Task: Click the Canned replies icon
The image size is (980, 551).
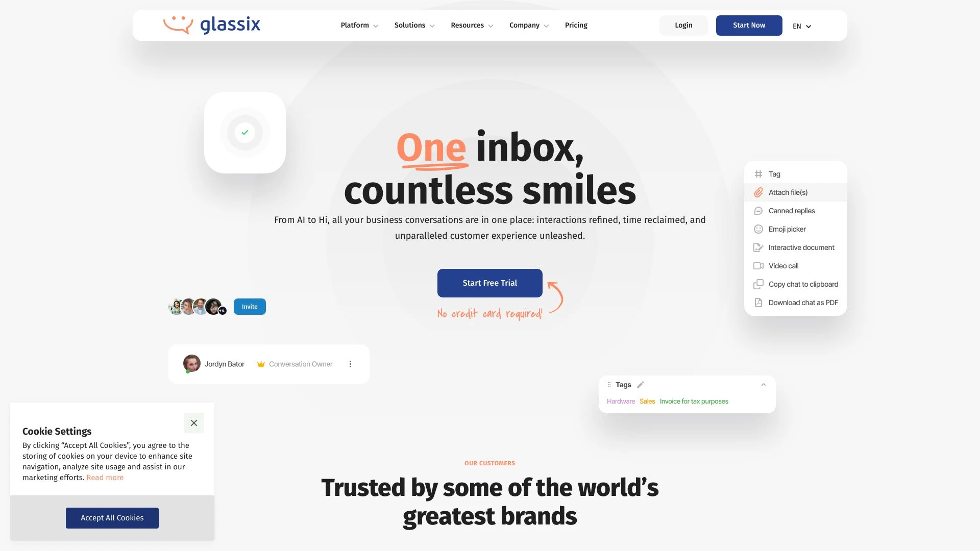Action: point(758,211)
